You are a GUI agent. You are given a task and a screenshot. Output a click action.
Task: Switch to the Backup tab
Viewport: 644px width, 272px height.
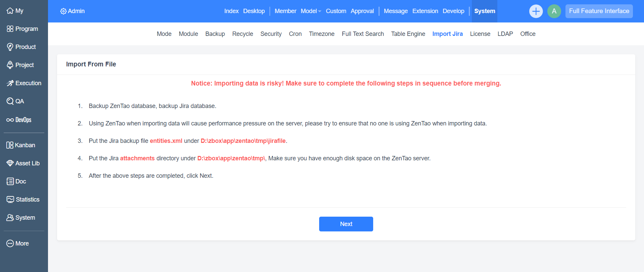[215, 34]
